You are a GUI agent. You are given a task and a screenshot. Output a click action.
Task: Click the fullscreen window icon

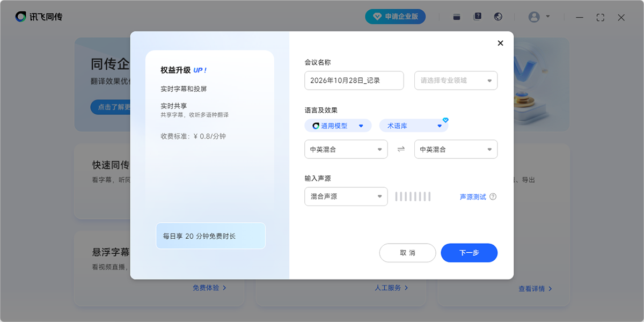tap(601, 17)
